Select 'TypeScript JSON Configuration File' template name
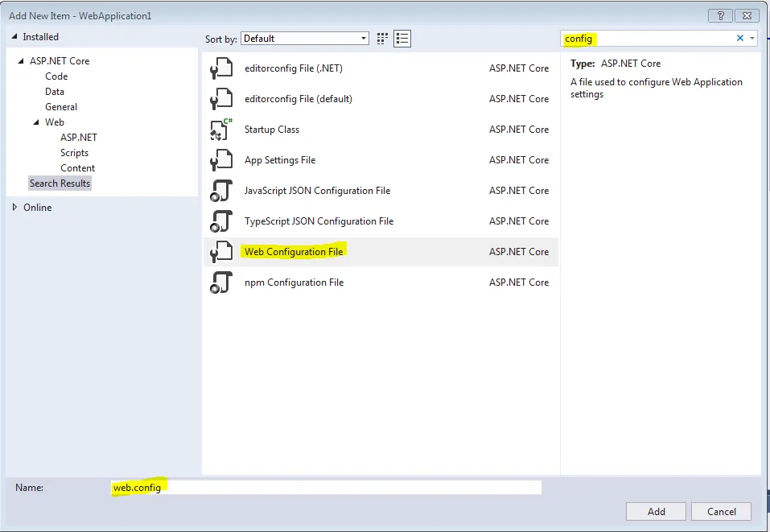Screen dimensions: 770x532 [x=319, y=221]
